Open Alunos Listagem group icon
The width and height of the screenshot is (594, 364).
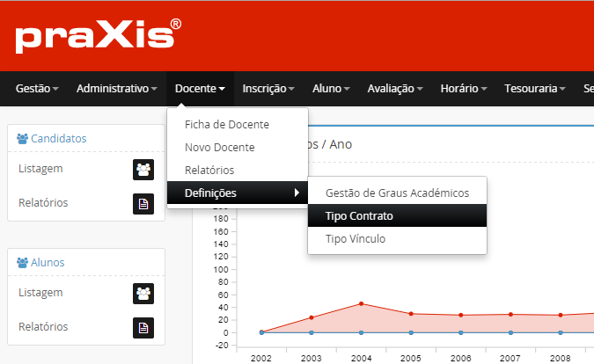coord(143,294)
